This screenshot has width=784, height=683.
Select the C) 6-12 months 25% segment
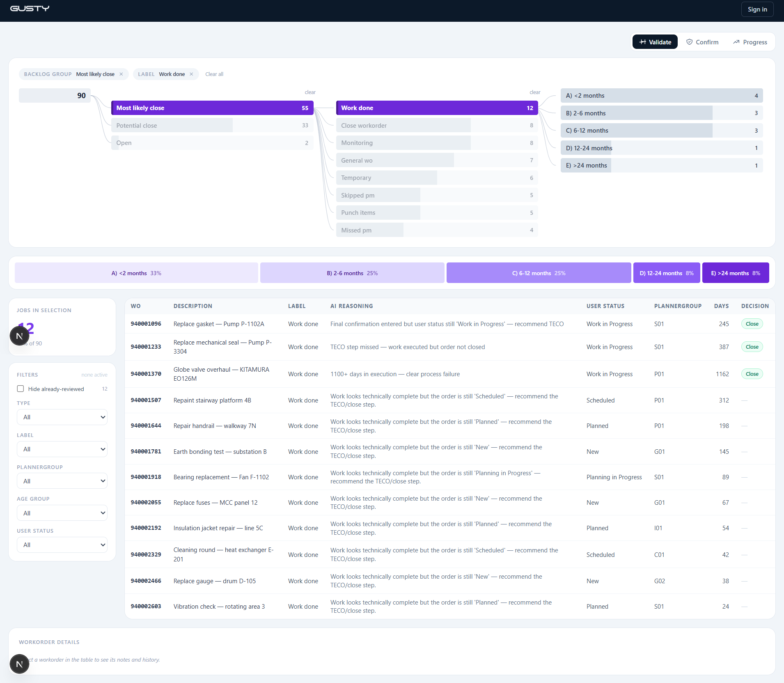pos(539,273)
